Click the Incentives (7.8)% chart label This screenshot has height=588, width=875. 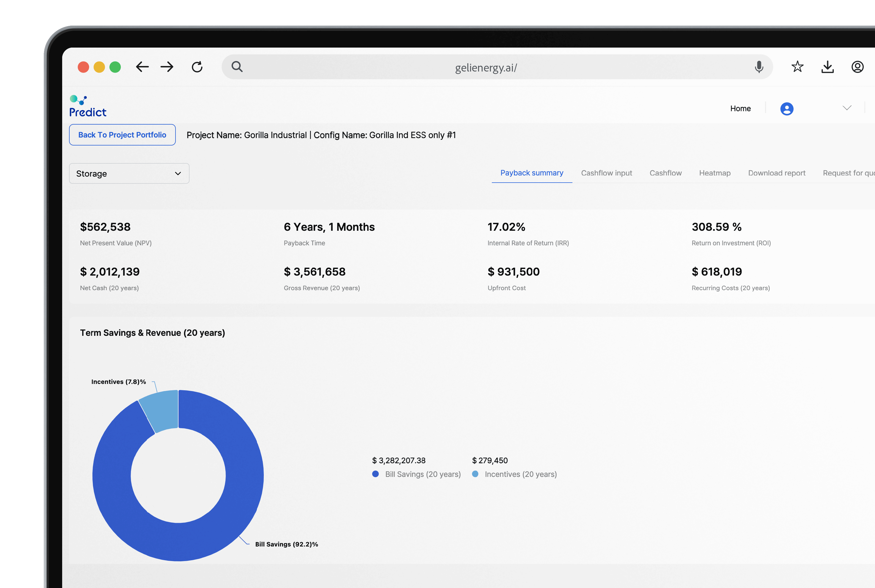pyautogui.click(x=119, y=382)
